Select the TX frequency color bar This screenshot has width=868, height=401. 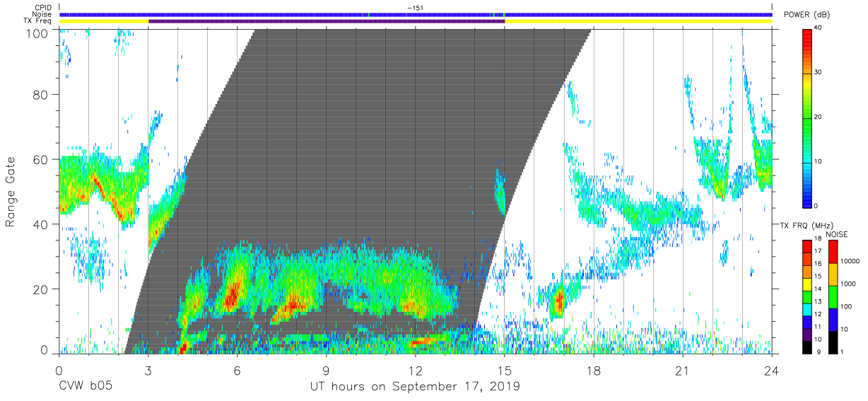point(807,296)
